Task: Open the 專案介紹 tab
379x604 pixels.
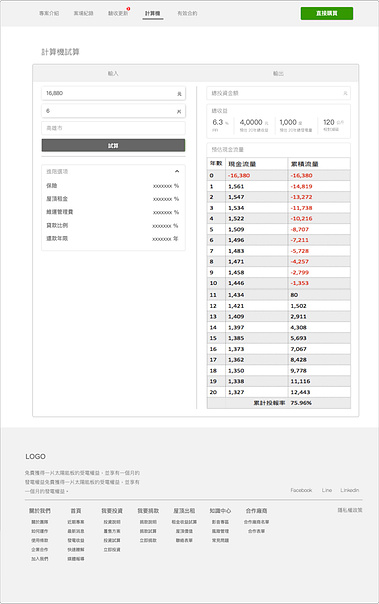Action: pyautogui.click(x=49, y=13)
